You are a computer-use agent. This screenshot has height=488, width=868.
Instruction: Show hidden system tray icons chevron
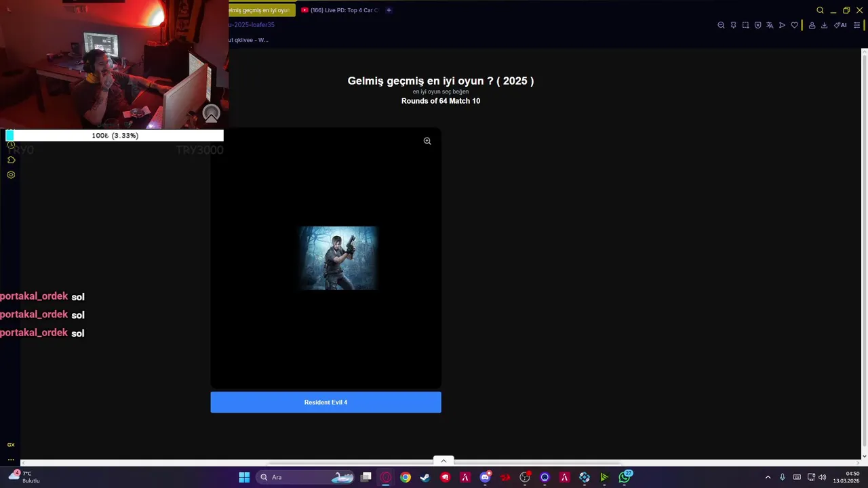click(768, 477)
